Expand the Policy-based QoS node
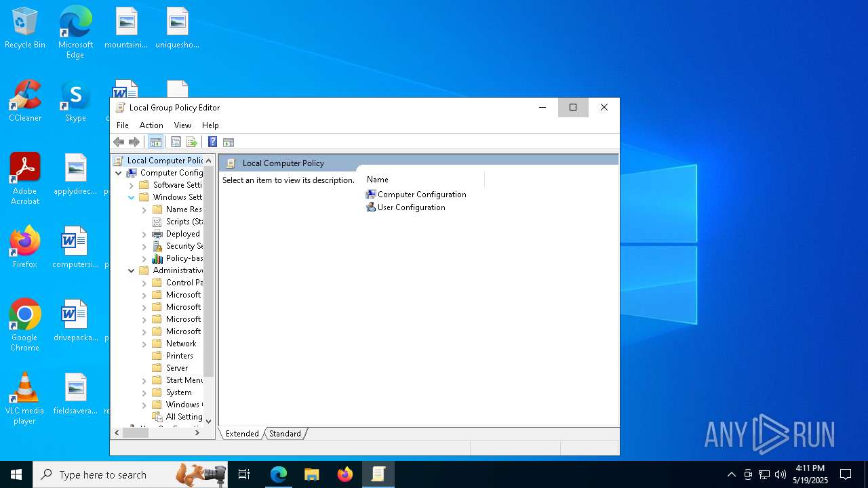 tap(144, 258)
